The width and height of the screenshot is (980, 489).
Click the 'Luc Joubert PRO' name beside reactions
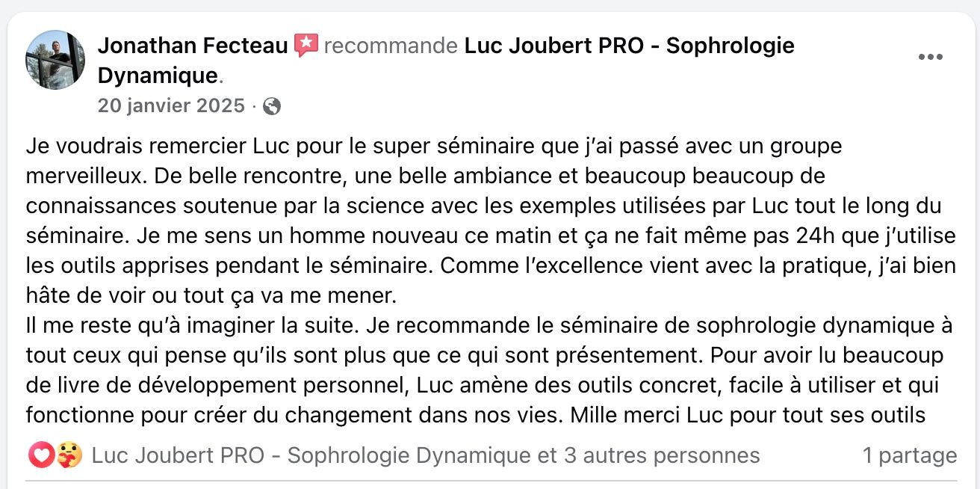(x=178, y=455)
